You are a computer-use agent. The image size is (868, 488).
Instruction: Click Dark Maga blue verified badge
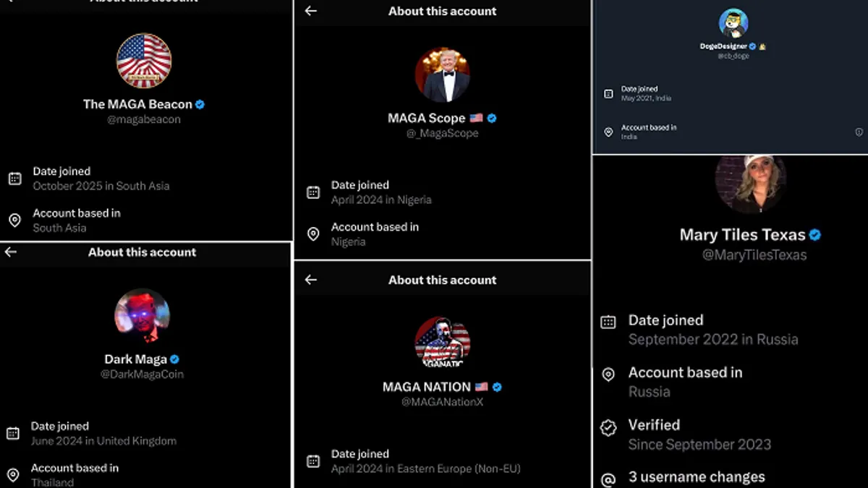pos(174,359)
